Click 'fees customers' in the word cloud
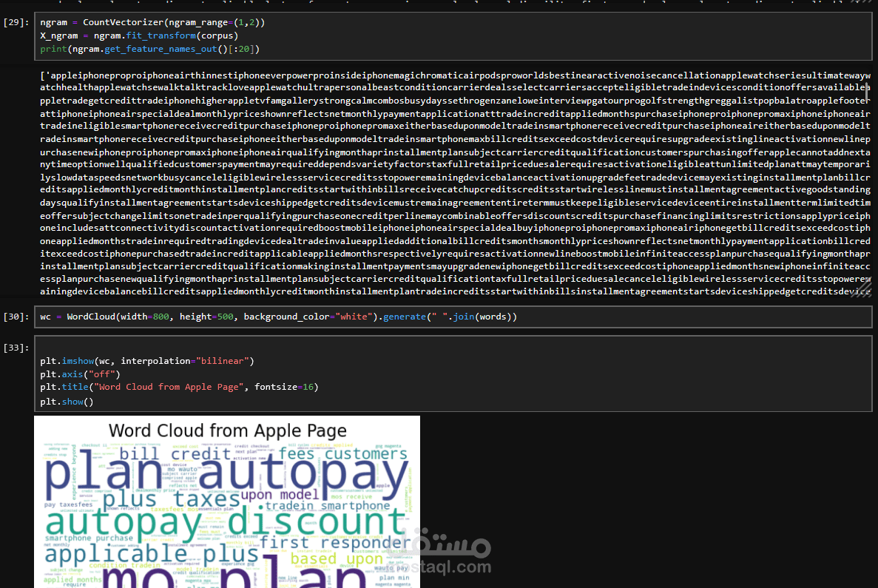The width and height of the screenshot is (878, 588). (x=343, y=453)
